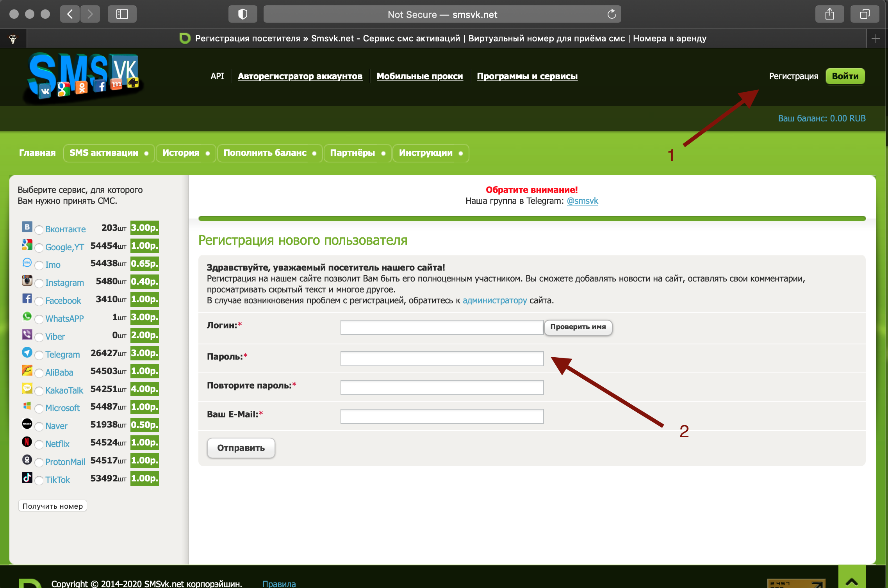Open Мобильные прокси in top navigation
888x588 pixels.
(419, 76)
